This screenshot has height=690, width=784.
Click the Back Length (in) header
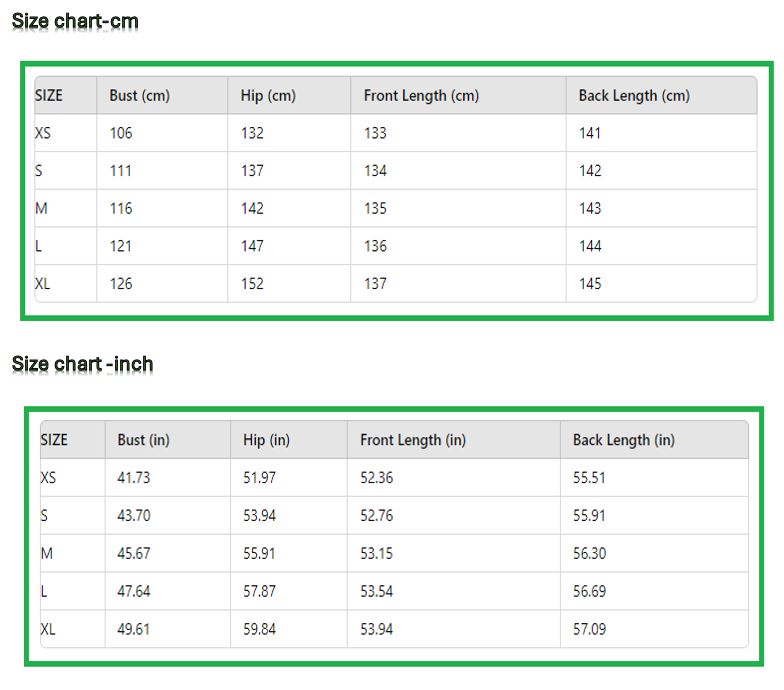click(623, 440)
